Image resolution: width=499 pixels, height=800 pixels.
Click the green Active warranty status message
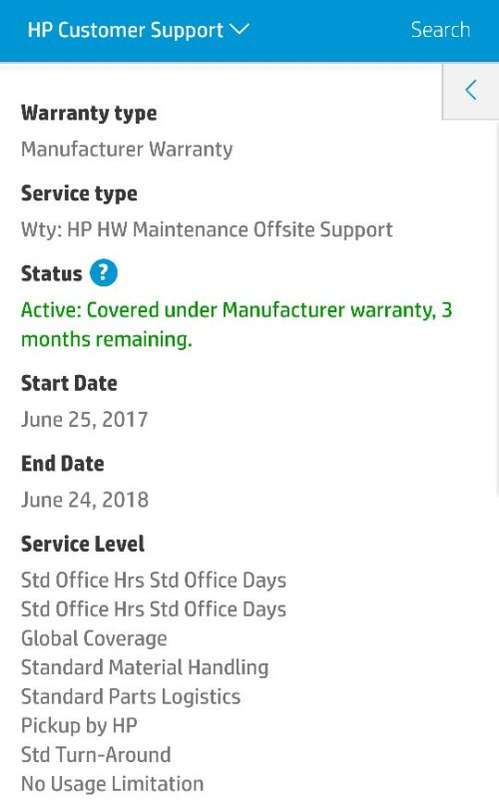(x=237, y=324)
